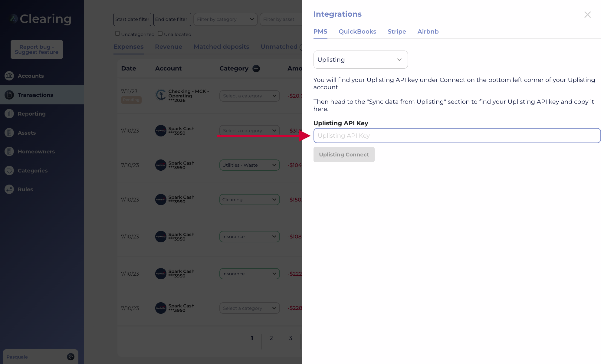Click the Accounts bank icon
Viewport: 601px width, 364px height.
pyautogui.click(x=9, y=76)
